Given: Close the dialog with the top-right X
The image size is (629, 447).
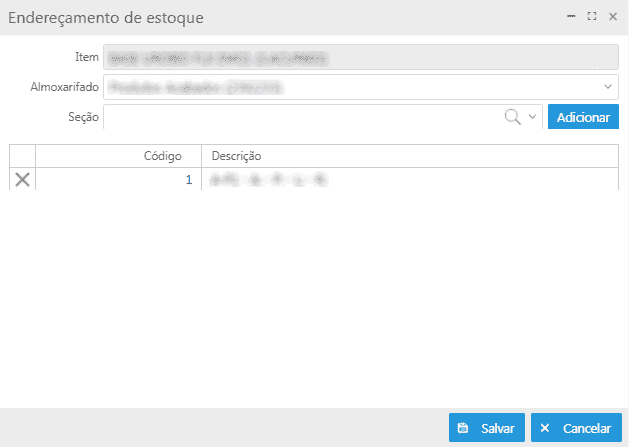Looking at the screenshot, I should point(612,17).
